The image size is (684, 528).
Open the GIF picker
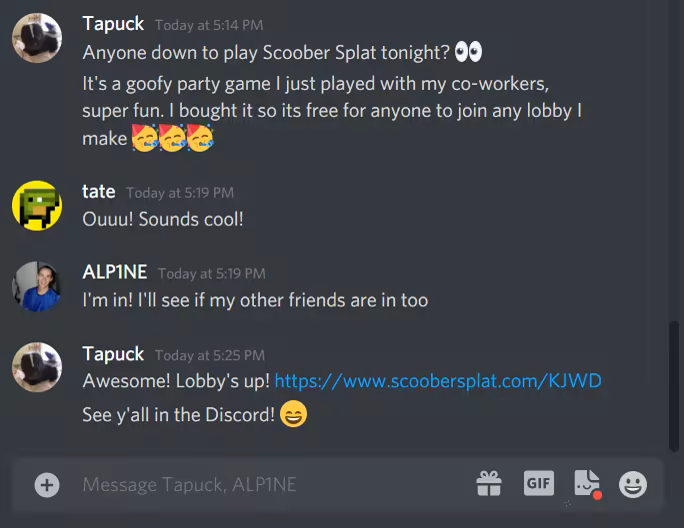click(x=539, y=483)
